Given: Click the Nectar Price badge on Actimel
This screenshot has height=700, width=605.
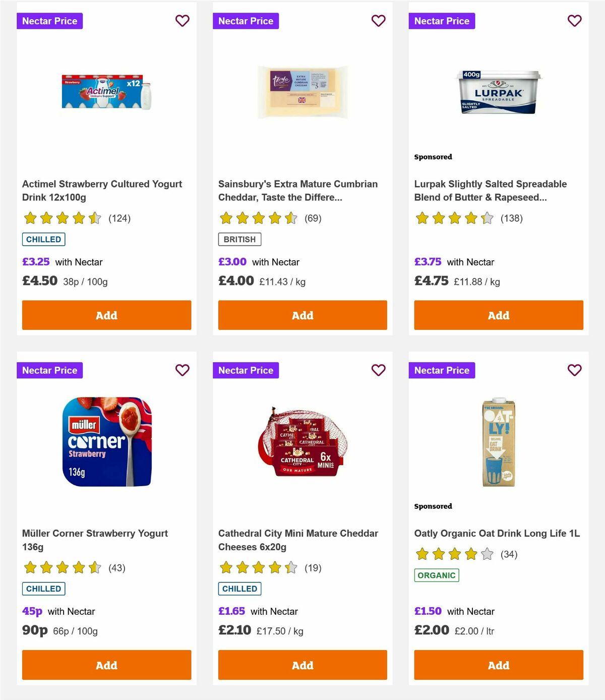Looking at the screenshot, I should coord(50,21).
